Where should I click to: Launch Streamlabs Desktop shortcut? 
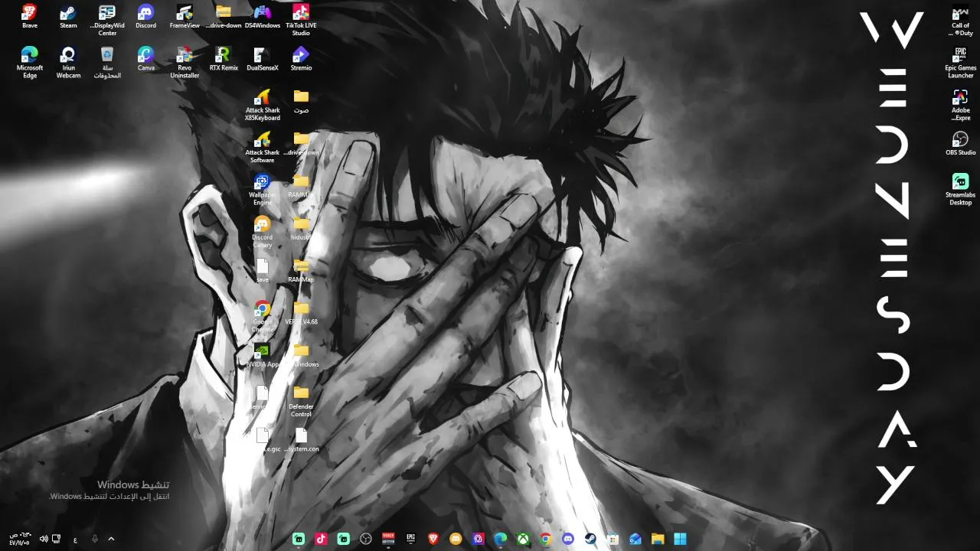click(960, 189)
